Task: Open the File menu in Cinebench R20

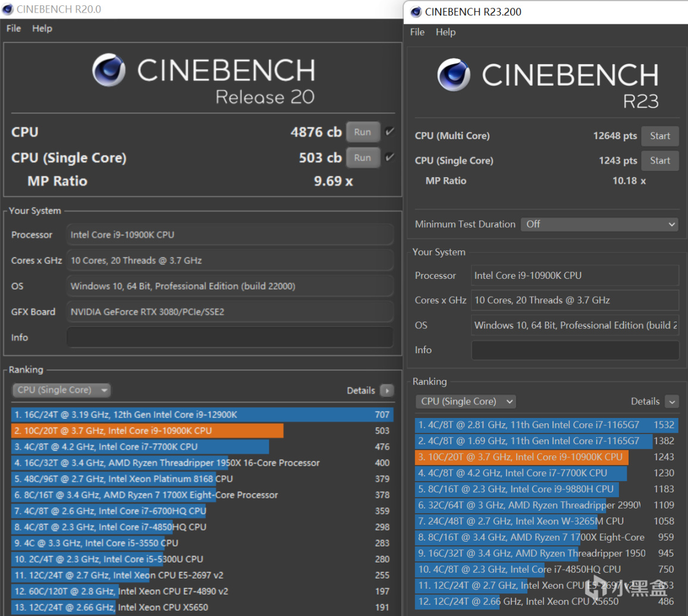Action: coord(13,29)
